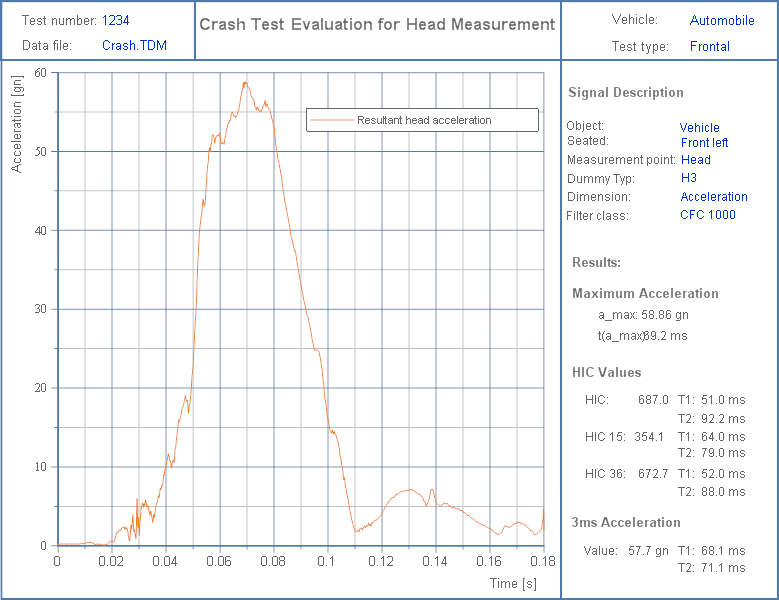Click the Frontal test type value

pyautogui.click(x=709, y=46)
